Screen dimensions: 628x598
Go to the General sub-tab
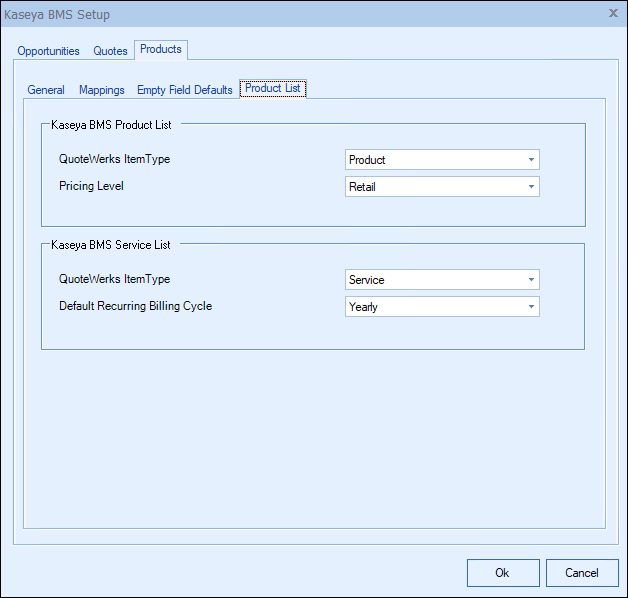point(46,90)
